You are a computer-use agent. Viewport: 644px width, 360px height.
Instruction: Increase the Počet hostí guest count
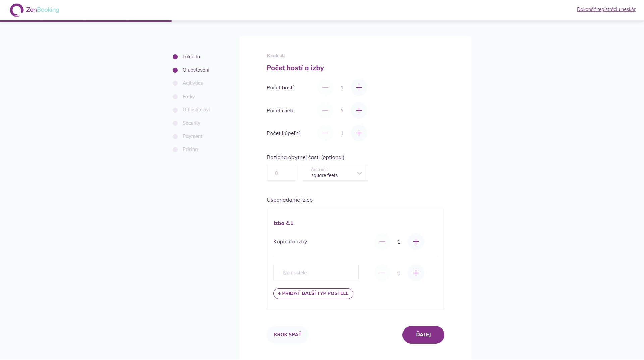(359, 87)
